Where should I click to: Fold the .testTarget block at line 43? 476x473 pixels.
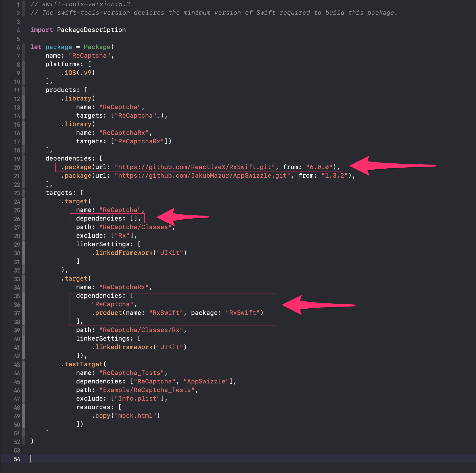click(x=23, y=364)
